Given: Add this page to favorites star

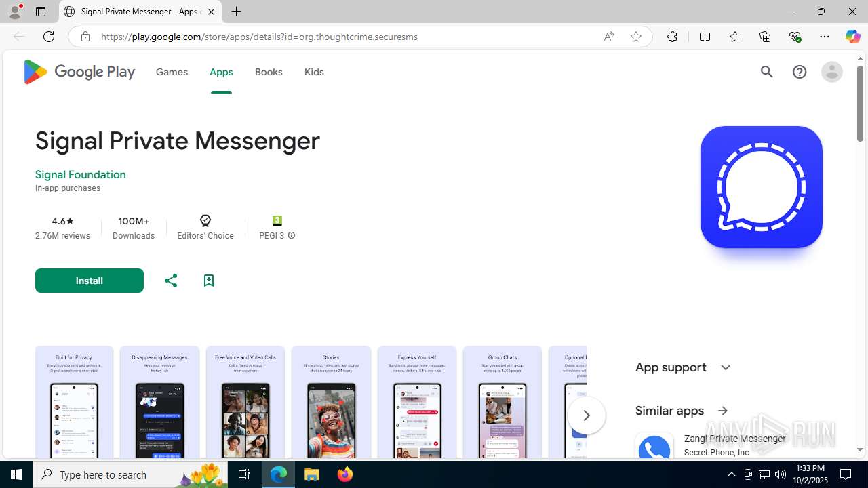Looking at the screenshot, I should 636,37.
